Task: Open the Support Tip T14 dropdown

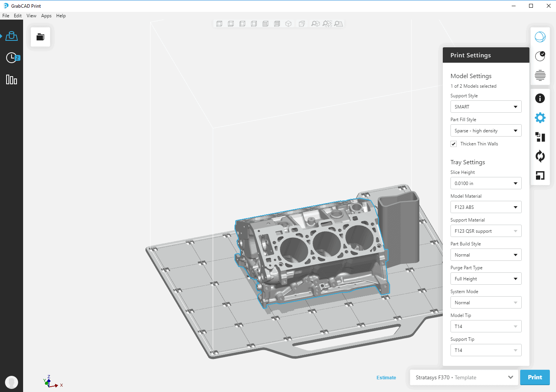Action: coord(486,350)
